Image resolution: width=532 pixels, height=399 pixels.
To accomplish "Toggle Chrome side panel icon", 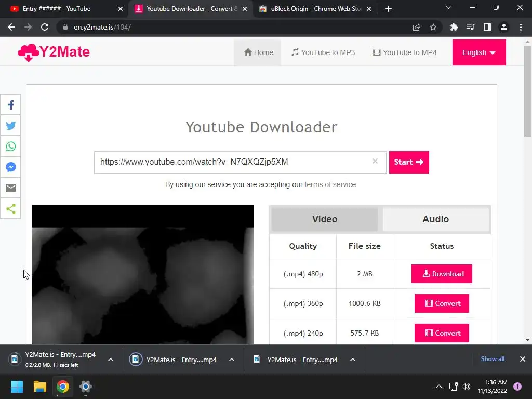I will [x=487, y=27].
